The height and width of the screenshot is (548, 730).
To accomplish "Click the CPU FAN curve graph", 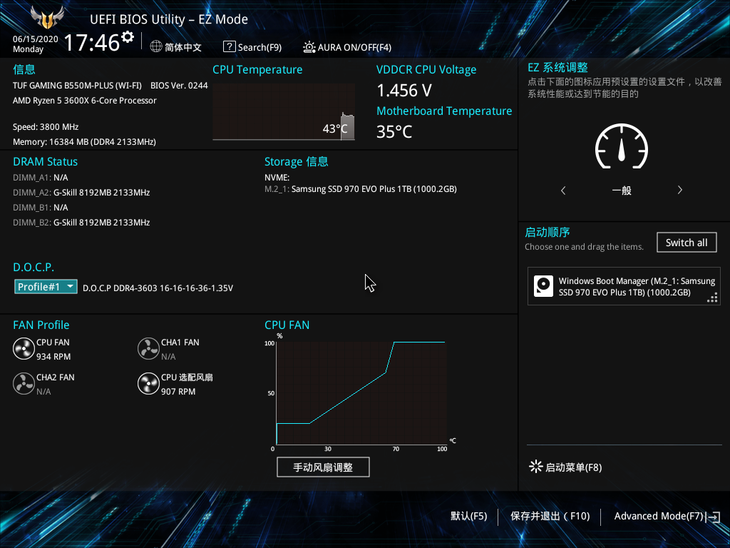I will (358, 393).
